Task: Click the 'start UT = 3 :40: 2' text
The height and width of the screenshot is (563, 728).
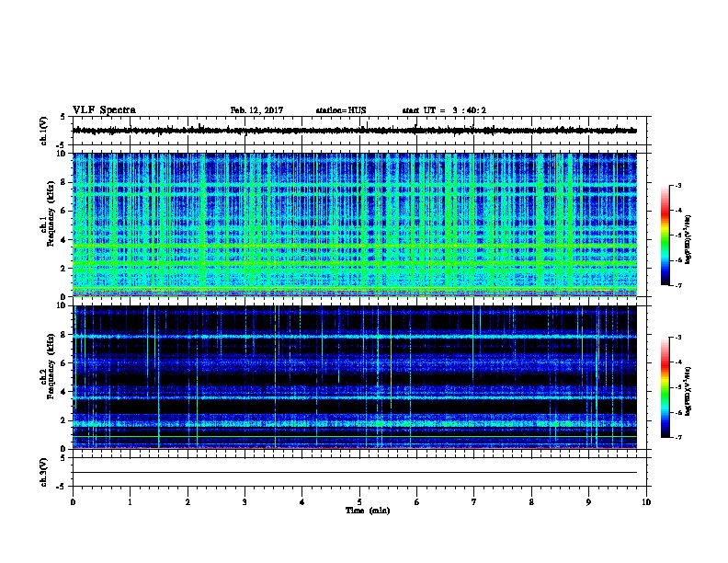Action: point(444,110)
